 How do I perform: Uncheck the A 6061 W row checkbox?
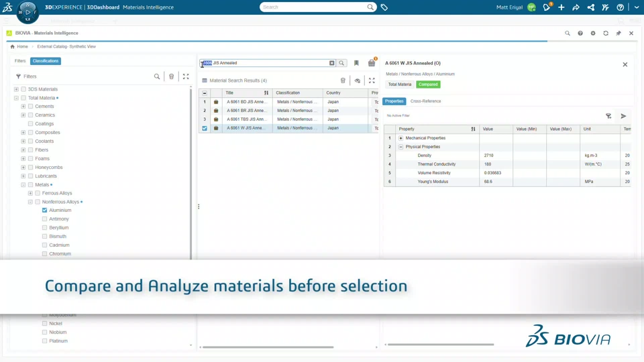click(205, 128)
